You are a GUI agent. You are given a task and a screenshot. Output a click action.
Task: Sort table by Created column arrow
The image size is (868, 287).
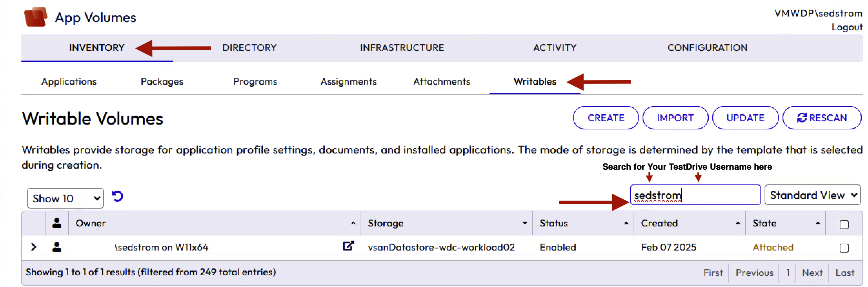tap(738, 223)
